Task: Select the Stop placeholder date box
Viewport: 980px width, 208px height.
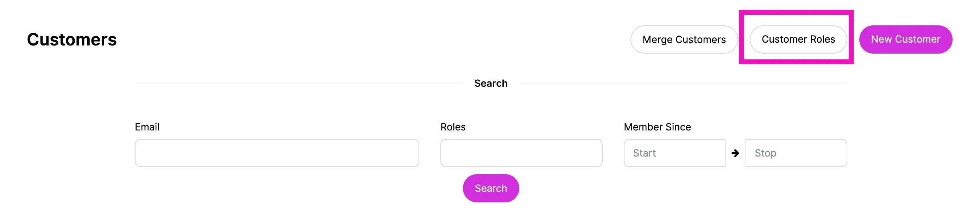Action: [x=796, y=153]
